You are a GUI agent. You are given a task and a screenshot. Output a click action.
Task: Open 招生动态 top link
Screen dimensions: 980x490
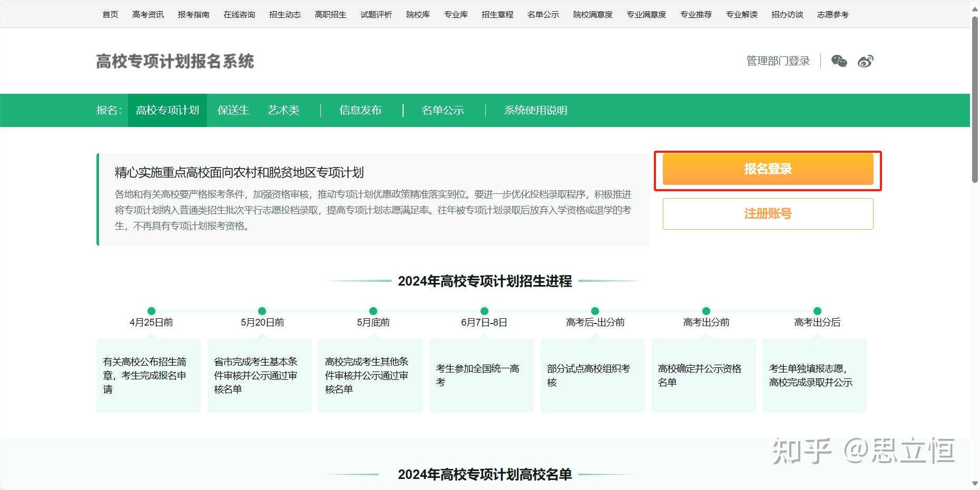[285, 14]
